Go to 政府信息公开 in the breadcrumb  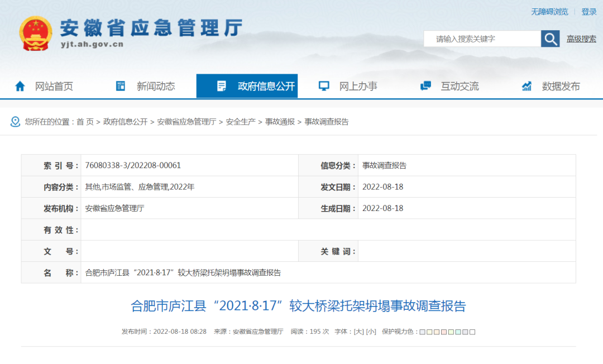[x=126, y=122]
